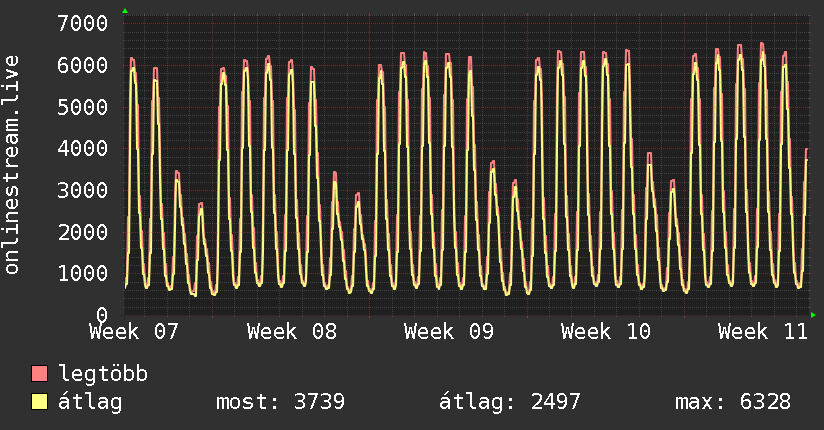The image size is (824, 430).
Task: Click the átlag legend label beside yellow swatch
Action: pyautogui.click(x=90, y=402)
